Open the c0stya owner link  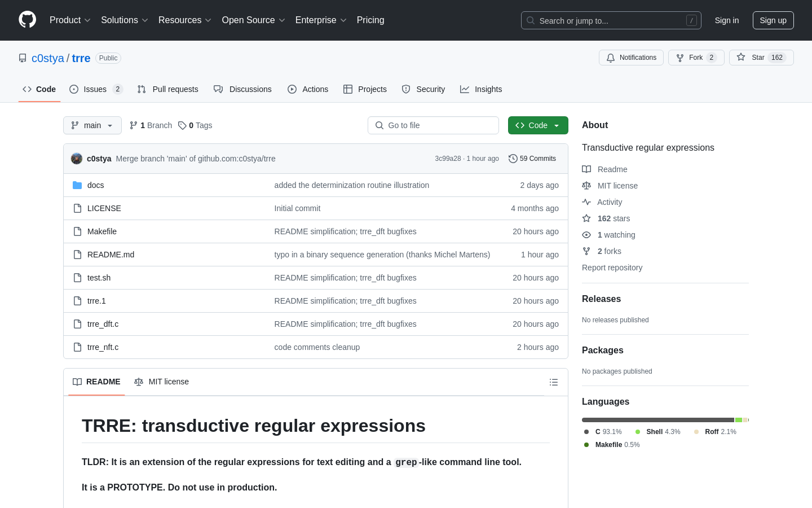[48, 58]
